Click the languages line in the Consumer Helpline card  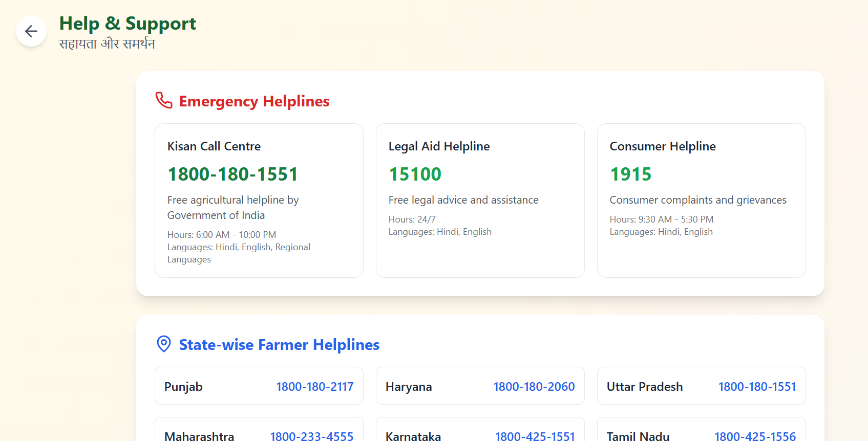tap(661, 232)
